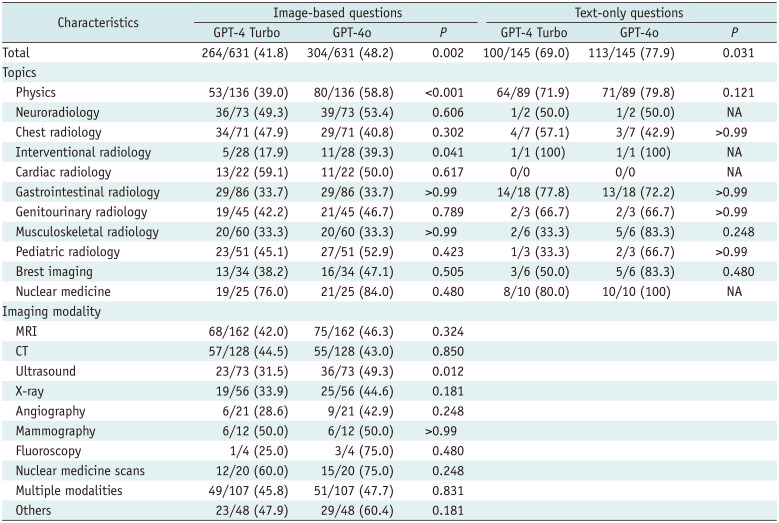The image size is (779, 523).
Task: Click the Multiple modalities row label
Action: (68, 491)
